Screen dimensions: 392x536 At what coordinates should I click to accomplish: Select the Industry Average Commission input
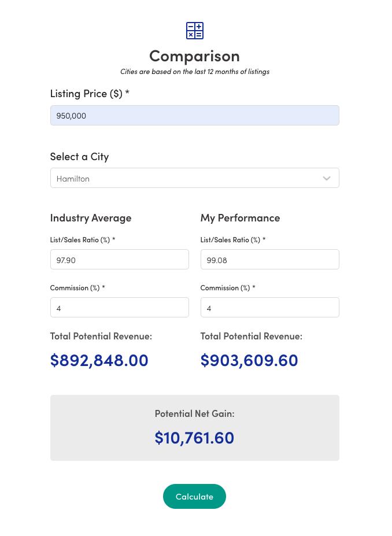pyautogui.click(x=119, y=308)
